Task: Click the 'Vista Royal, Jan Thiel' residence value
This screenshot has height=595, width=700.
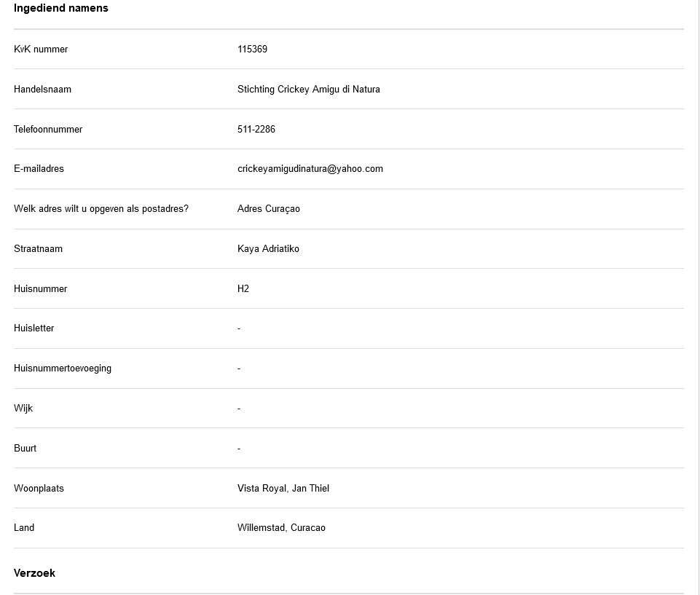Action: [x=283, y=489]
